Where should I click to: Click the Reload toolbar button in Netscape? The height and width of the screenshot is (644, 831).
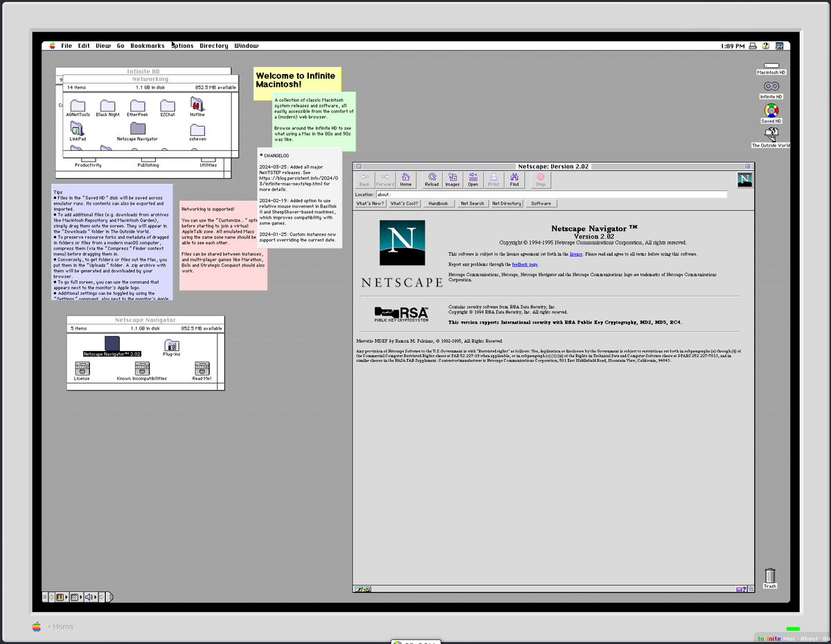431,179
